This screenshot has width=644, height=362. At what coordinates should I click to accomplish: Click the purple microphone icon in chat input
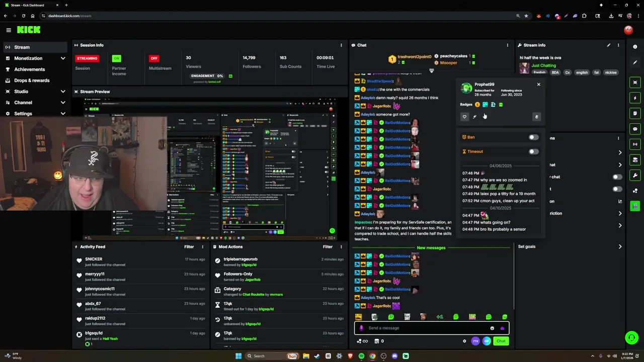pyautogui.click(x=361, y=328)
